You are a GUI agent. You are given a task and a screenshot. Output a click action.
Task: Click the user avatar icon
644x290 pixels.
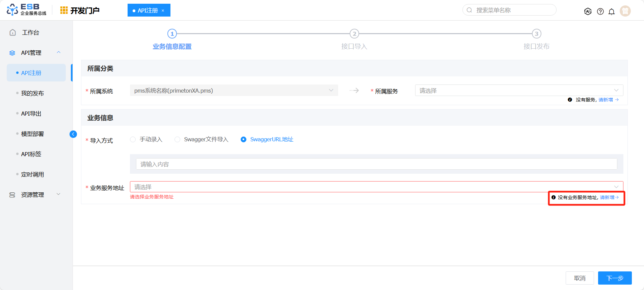625,11
